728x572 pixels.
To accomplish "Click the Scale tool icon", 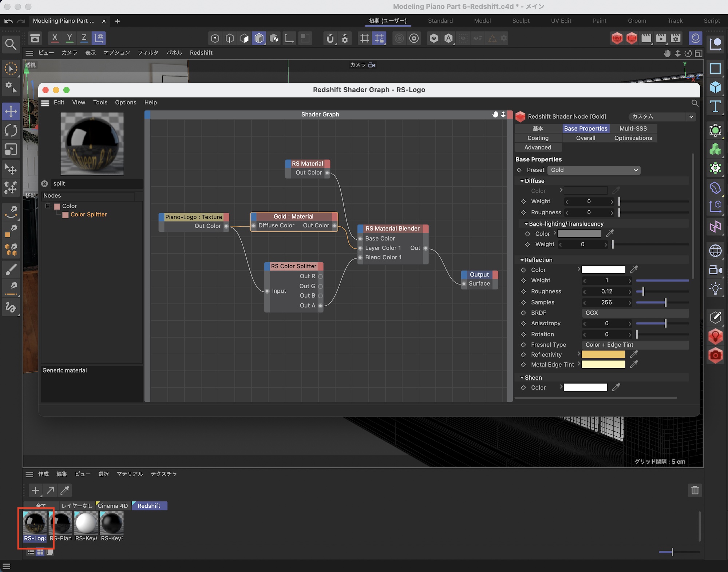I will point(11,149).
